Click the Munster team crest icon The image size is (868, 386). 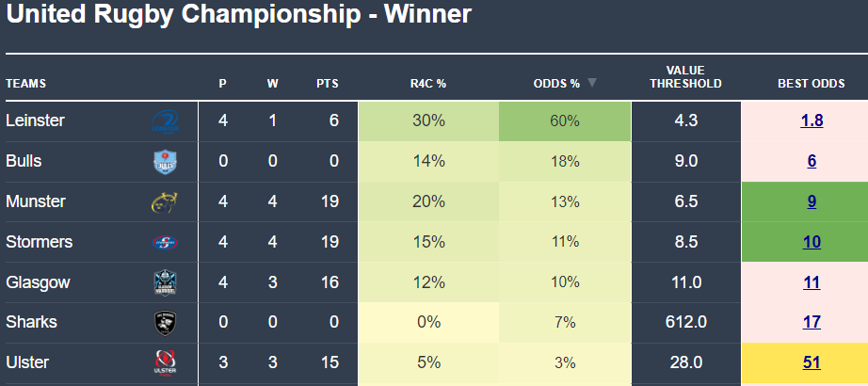pos(164,201)
